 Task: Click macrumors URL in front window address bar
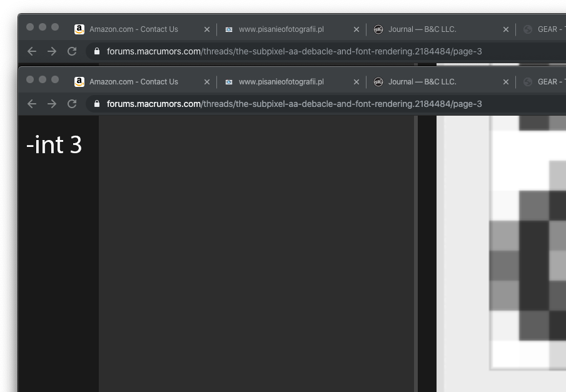pyautogui.click(x=294, y=104)
